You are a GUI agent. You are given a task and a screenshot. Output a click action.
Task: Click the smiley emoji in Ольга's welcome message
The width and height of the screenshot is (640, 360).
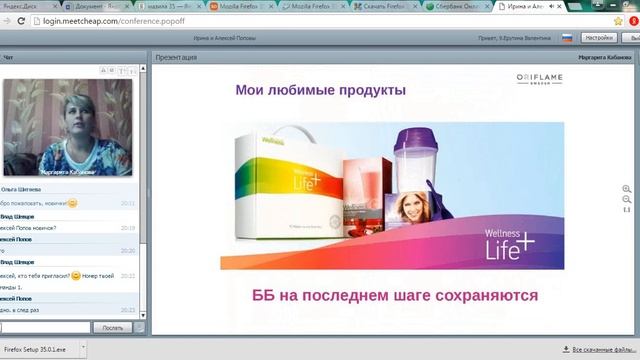pyautogui.click(x=72, y=203)
